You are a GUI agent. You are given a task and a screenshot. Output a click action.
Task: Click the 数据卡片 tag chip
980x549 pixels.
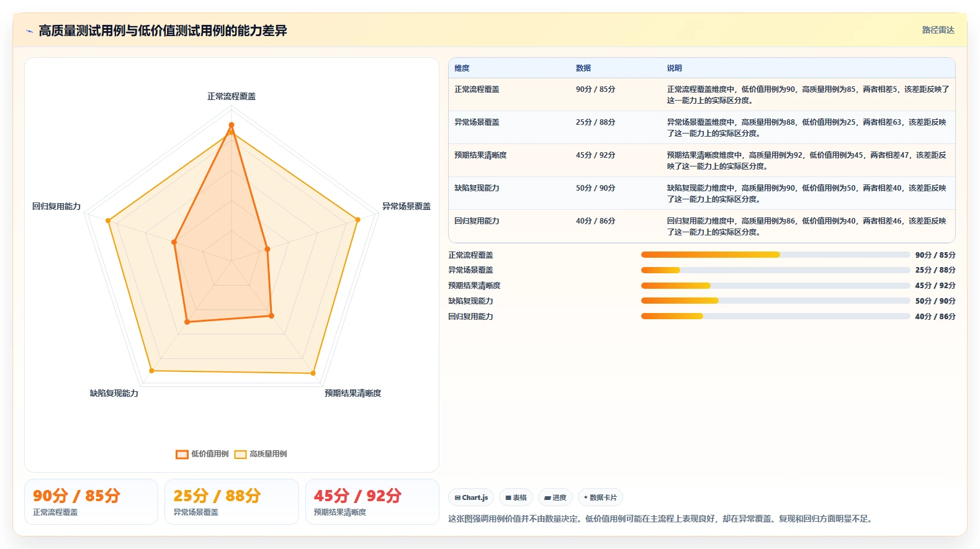click(x=600, y=497)
